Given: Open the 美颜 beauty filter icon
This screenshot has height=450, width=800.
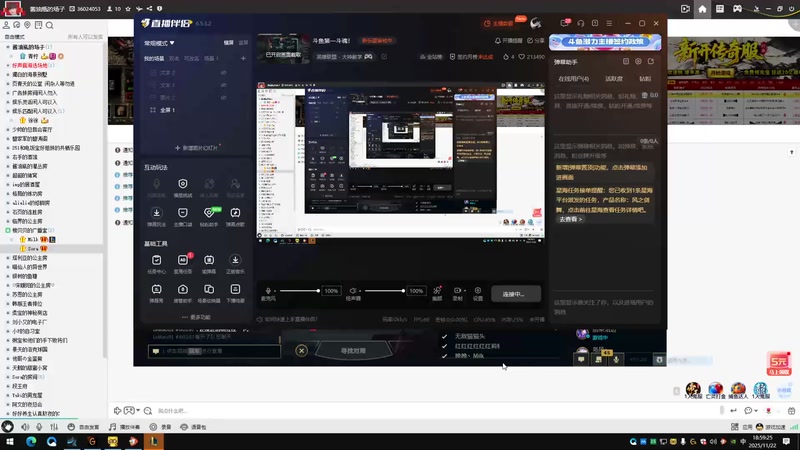Looking at the screenshot, I should click(x=437, y=290).
